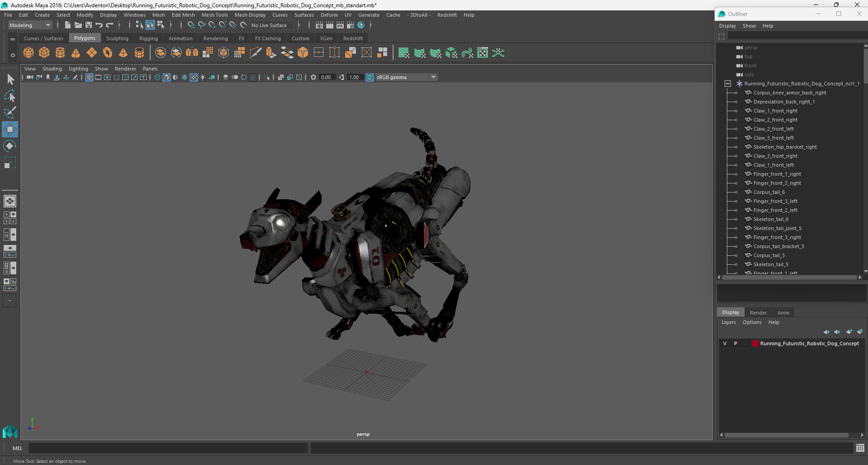Viewport: 868px width, 465px height.
Task: Click the Maya logo home icon
Action: click(x=9, y=432)
